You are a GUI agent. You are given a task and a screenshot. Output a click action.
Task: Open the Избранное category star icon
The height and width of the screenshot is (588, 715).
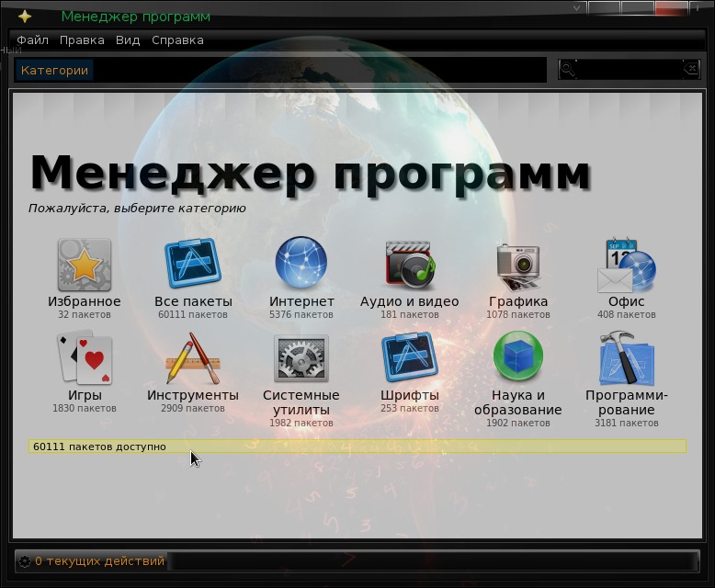[x=85, y=265]
